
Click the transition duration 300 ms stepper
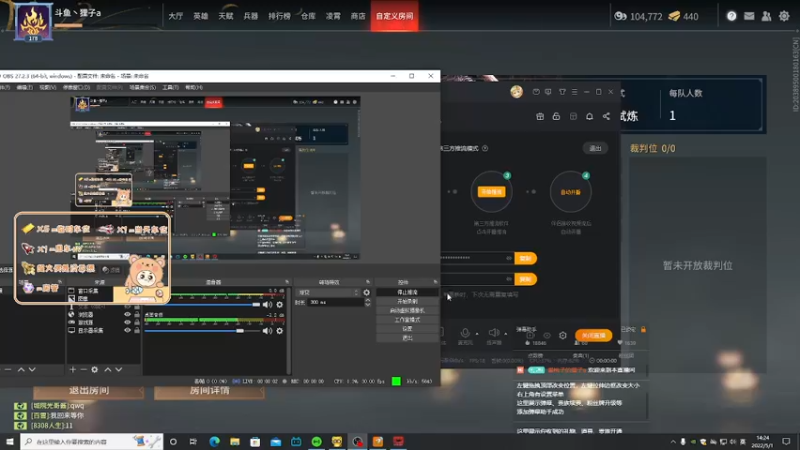click(367, 302)
